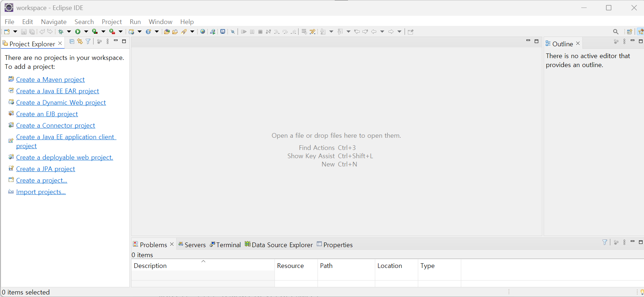
Task: Click the New wizard toolbar icon
Action: pos(7,32)
